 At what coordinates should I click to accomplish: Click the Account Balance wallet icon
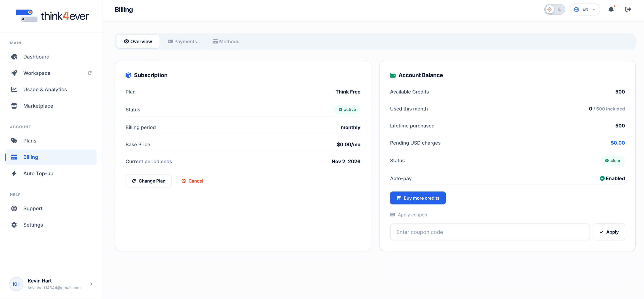(x=393, y=75)
